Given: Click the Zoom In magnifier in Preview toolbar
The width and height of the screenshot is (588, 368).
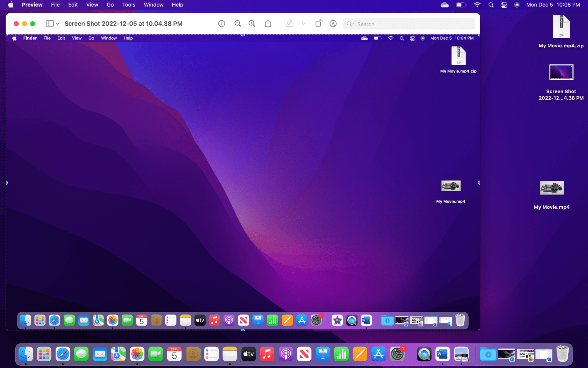Looking at the screenshot, I should point(252,24).
